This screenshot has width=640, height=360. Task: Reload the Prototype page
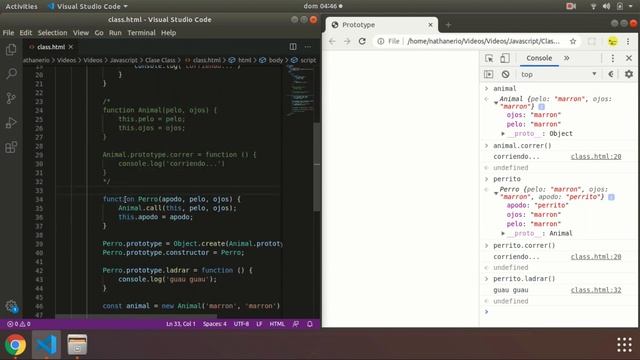362,41
